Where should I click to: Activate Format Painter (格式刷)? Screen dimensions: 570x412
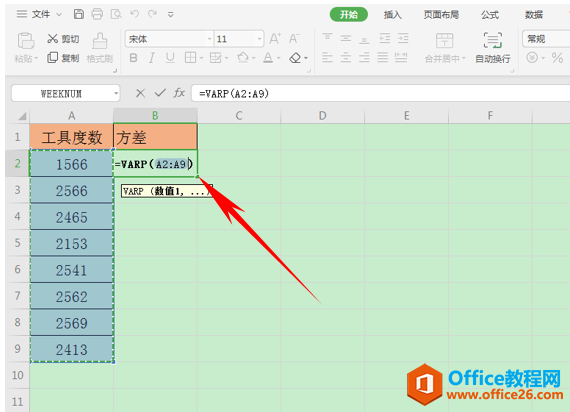click(100, 47)
